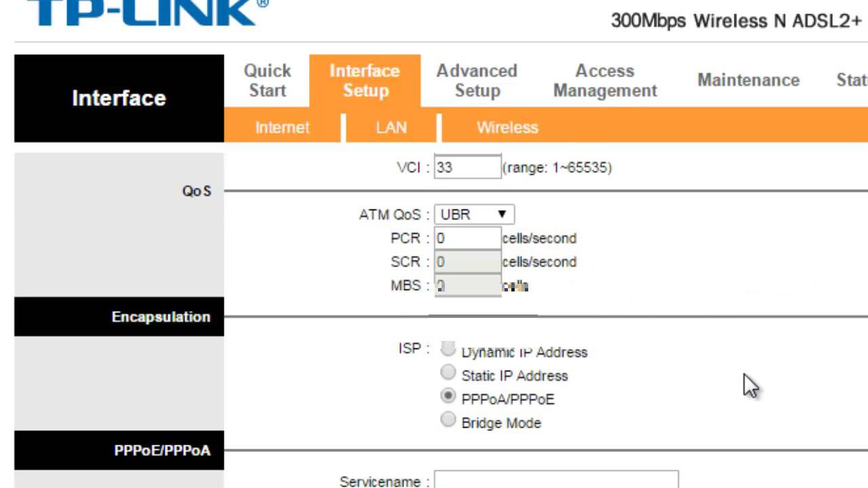Click the 'ATM QoS :' label

395,215
